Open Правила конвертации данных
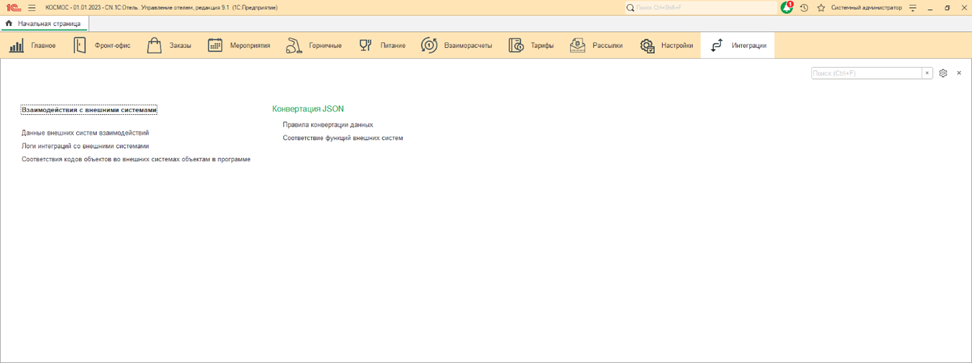972x363 pixels. click(328, 125)
